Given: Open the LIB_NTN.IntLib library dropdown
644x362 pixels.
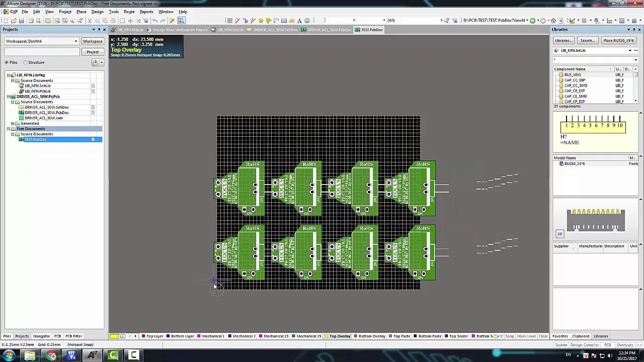Looking at the screenshot, I should pos(630,51).
